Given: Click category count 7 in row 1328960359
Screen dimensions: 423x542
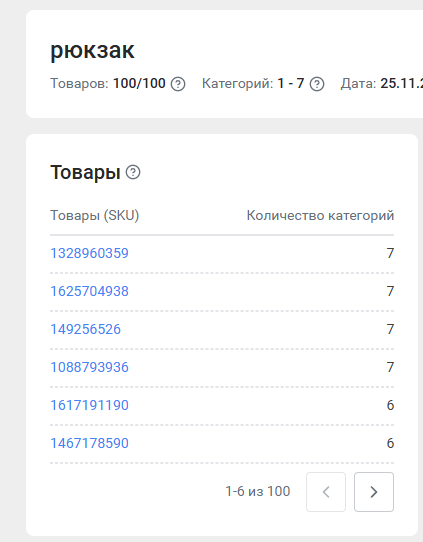Looking at the screenshot, I should tap(390, 253).
